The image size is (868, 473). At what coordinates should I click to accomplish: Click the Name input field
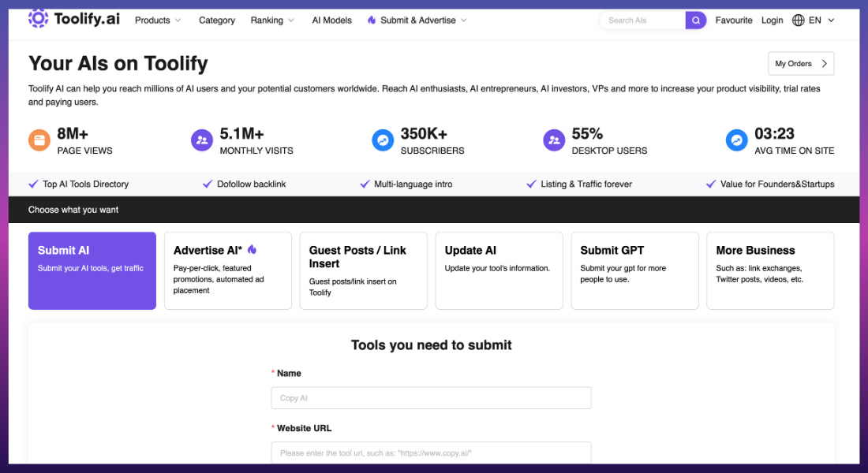coord(431,397)
